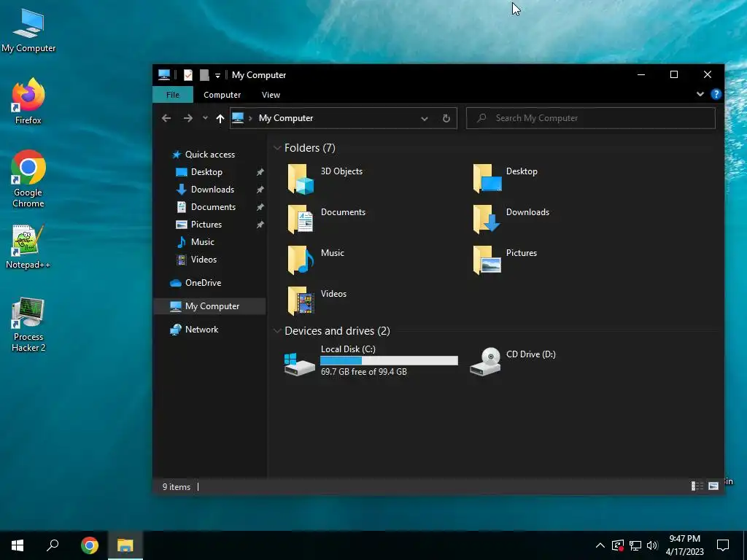747x560 pixels.
Task: Open the volume control in system tray
Action: coord(652,545)
